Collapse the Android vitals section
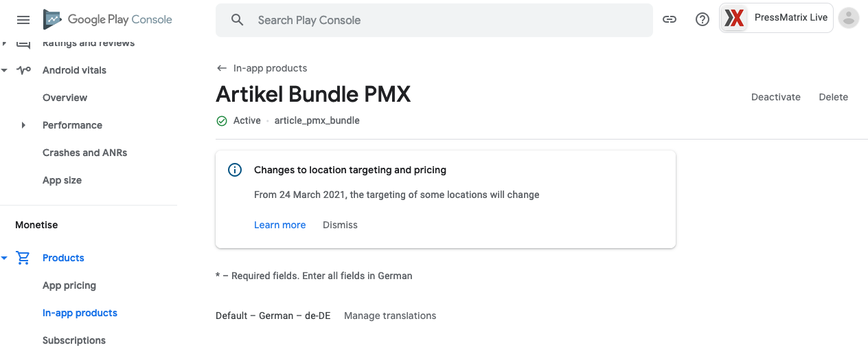 (x=4, y=70)
